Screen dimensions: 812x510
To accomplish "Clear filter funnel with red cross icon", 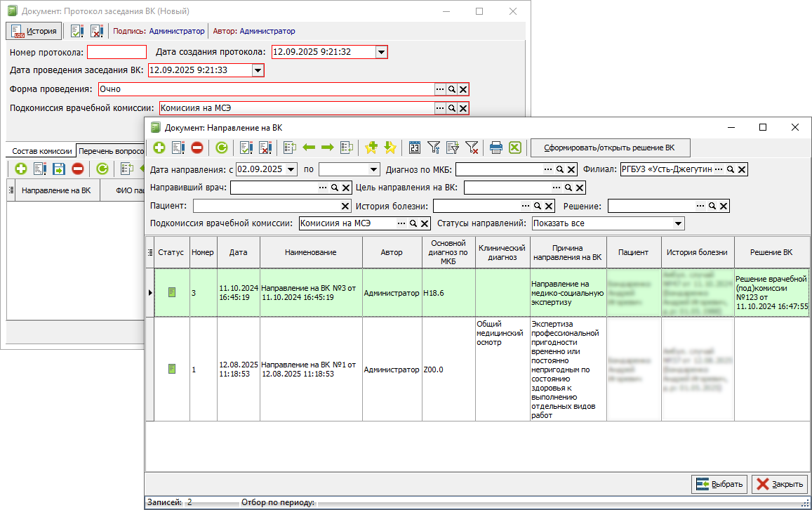I will 471,148.
